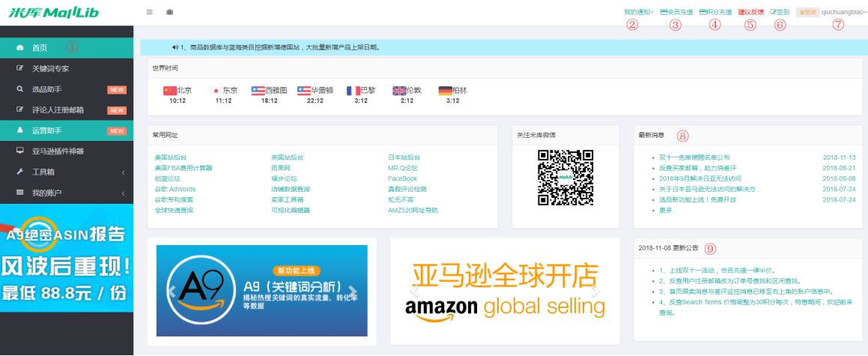Click the NEW badge beside 选品助手
Screen dimensions: 868x356
[x=117, y=90]
